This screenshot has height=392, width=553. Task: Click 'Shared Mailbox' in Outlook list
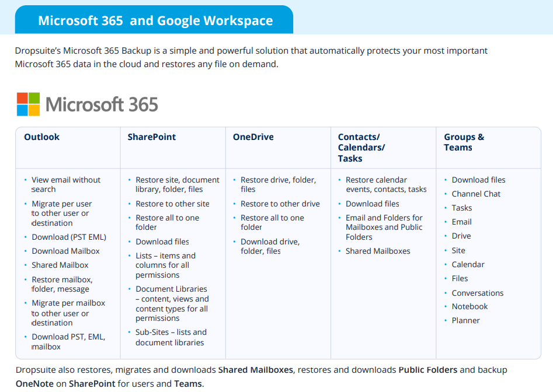tap(60, 265)
